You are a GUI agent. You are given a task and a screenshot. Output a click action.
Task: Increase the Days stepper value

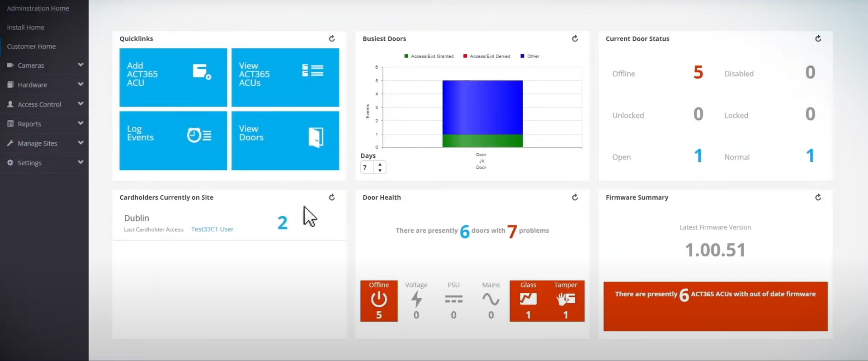click(380, 164)
